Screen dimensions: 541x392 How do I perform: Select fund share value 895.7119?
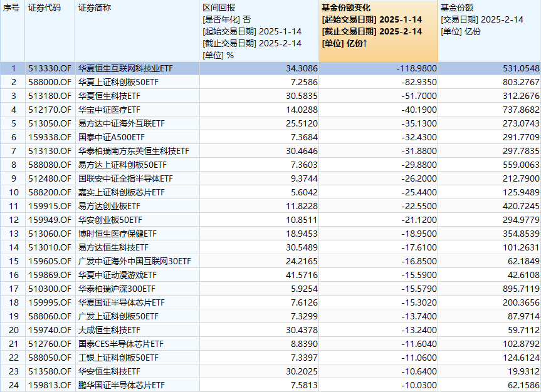click(x=489, y=289)
